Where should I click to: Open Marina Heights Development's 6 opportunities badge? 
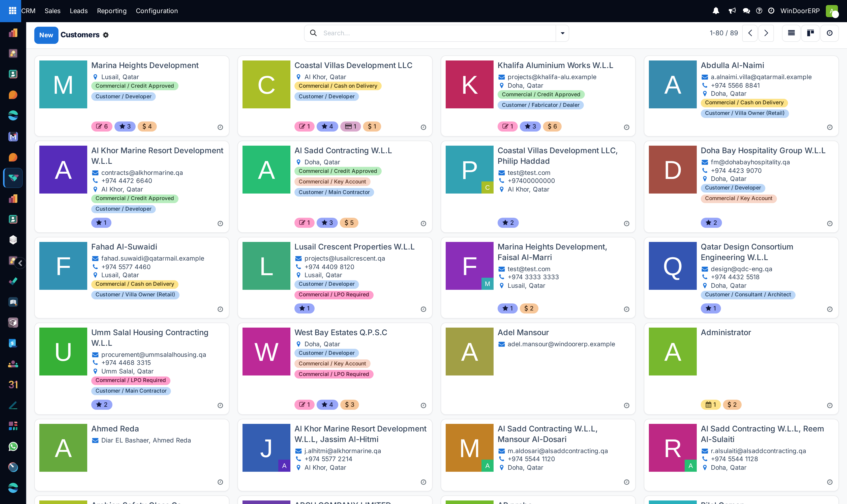point(102,126)
